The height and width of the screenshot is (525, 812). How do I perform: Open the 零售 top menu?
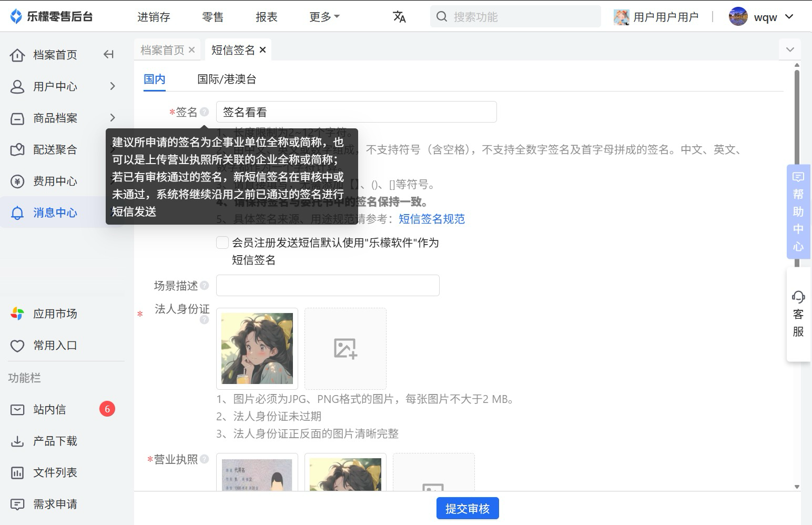212,17
